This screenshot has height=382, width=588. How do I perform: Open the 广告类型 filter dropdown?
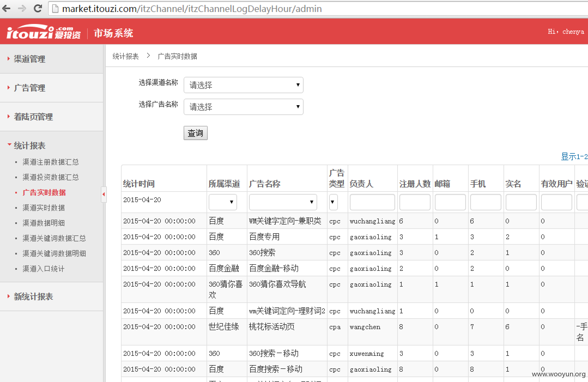[x=333, y=202]
